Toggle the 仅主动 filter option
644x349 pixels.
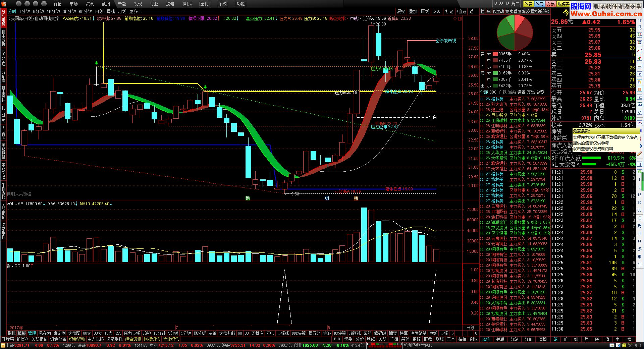tap(498, 11)
